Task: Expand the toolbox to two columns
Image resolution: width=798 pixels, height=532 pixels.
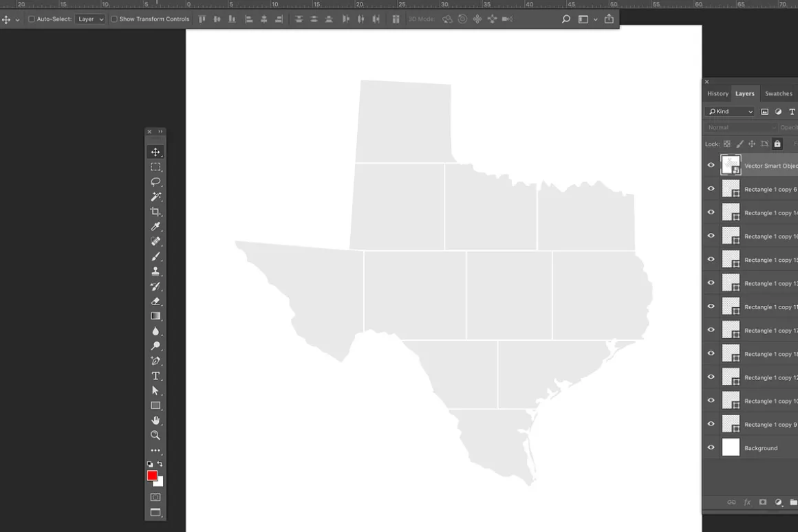Action: tap(160, 132)
